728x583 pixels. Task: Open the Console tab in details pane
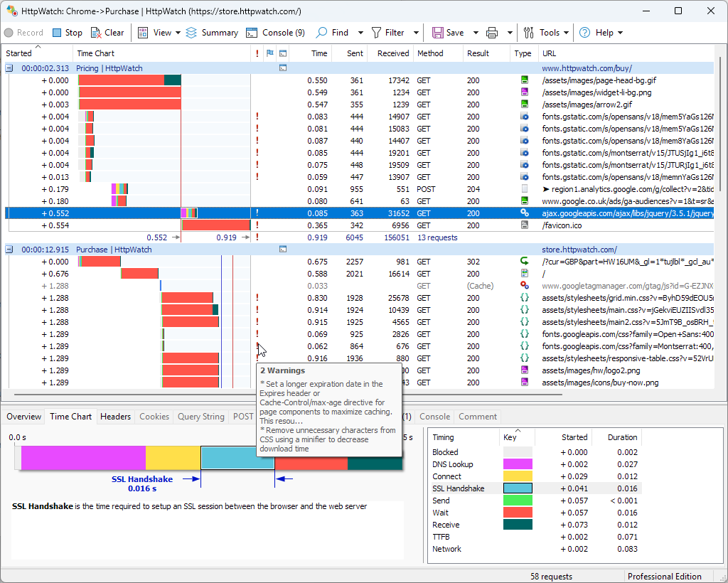tap(434, 417)
